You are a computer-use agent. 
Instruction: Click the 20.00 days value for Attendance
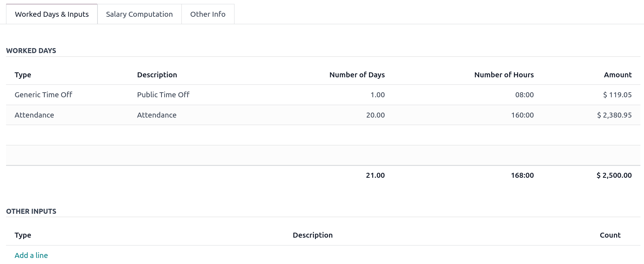coord(375,115)
